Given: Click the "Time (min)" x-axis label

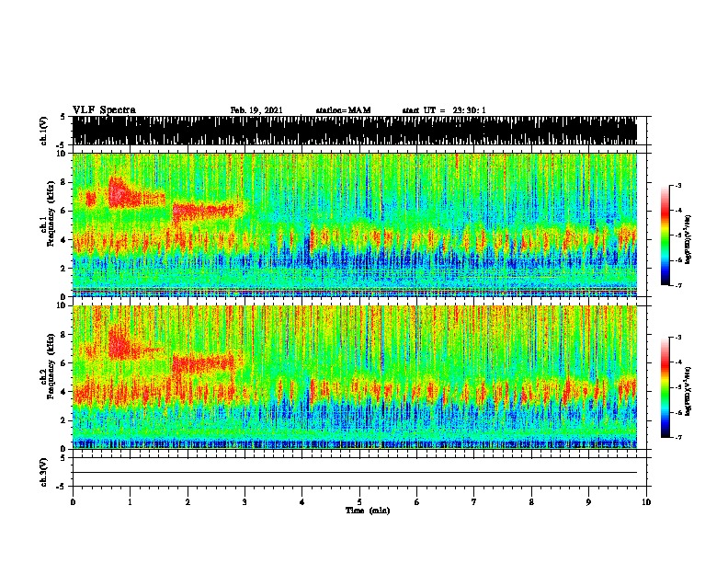Looking at the screenshot, I should pyautogui.click(x=368, y=511).
